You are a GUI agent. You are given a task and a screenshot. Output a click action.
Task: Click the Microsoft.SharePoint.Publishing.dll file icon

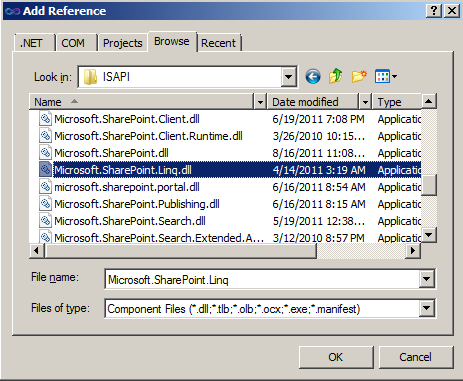click(x=45, y=204)
